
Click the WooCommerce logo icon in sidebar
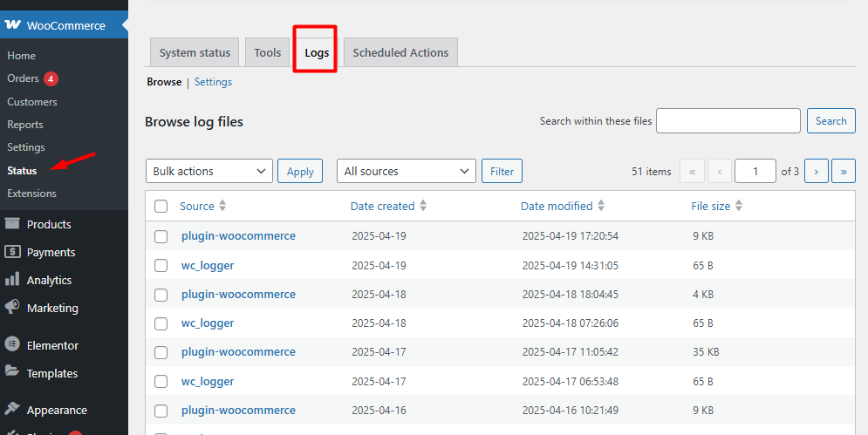(x=12, y=25)
